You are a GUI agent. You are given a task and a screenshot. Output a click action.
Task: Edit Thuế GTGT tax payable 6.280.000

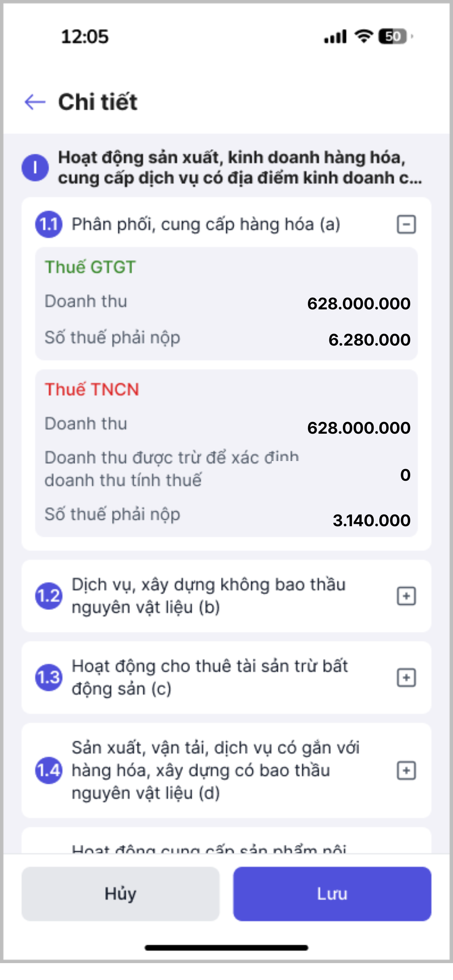369,340
